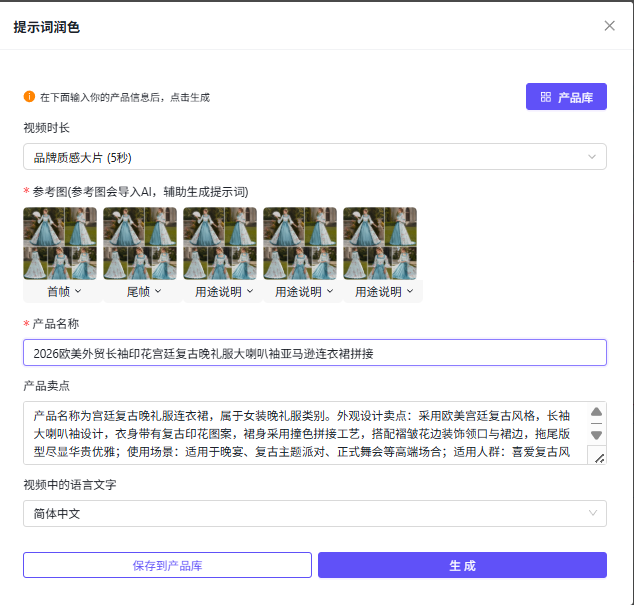
Task: Open 用途说明 dropdown under the fifth image
Action: tap(384, 291)
